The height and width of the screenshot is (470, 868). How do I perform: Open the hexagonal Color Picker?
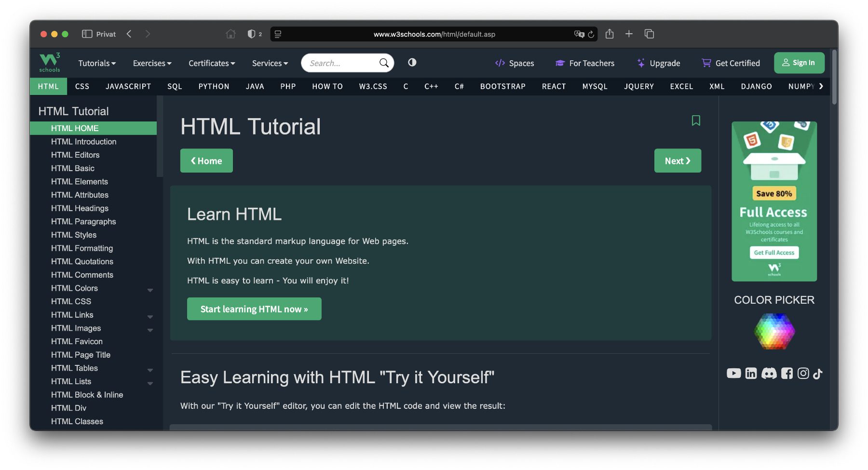(x=774, y=331)
